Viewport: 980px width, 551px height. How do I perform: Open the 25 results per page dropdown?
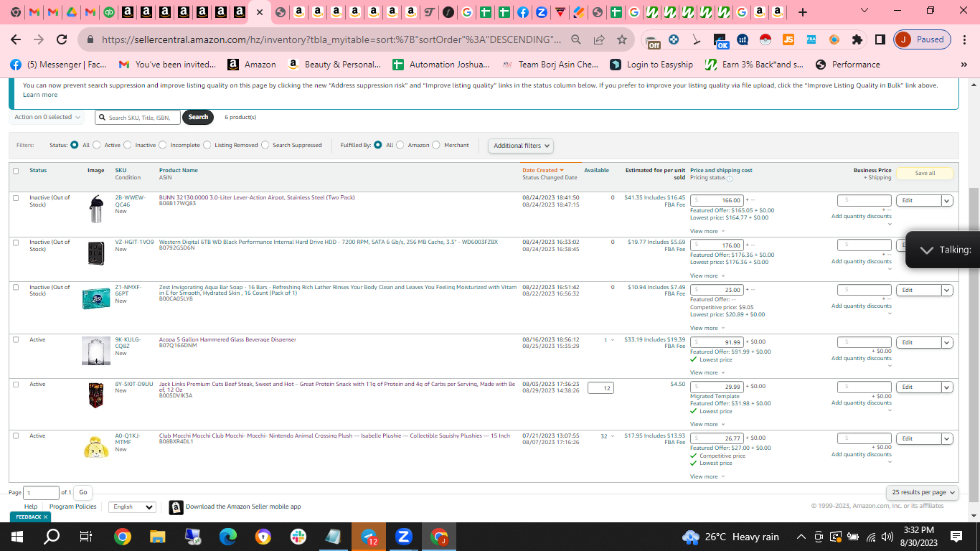(x=922, y=492)
